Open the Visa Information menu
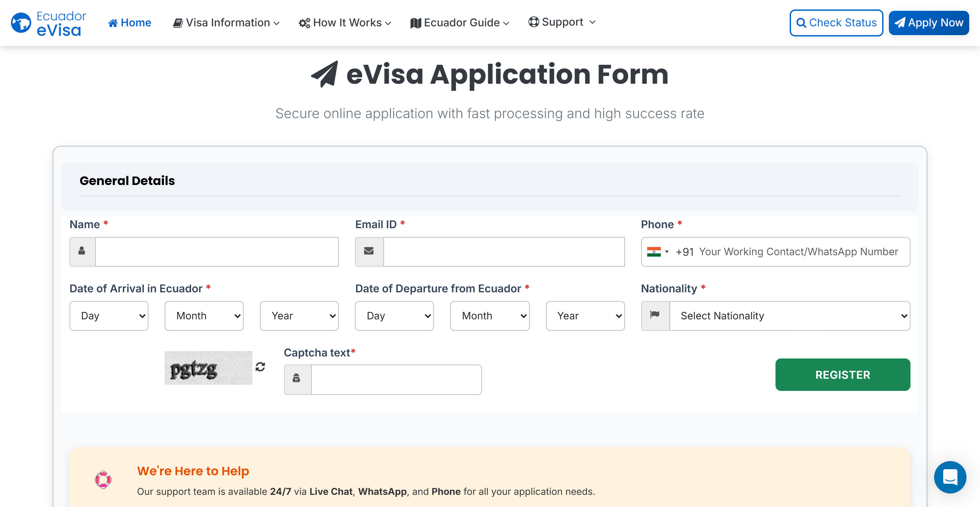The height and width of the screenshot is (507, 980). (227, 23)
